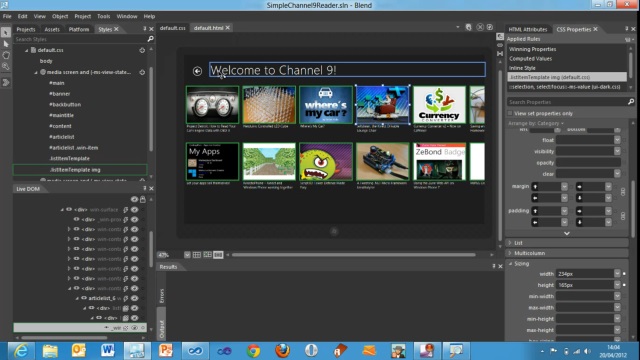
Task: Toggle visibility of div win-surface node
Action: pos(134,209)
